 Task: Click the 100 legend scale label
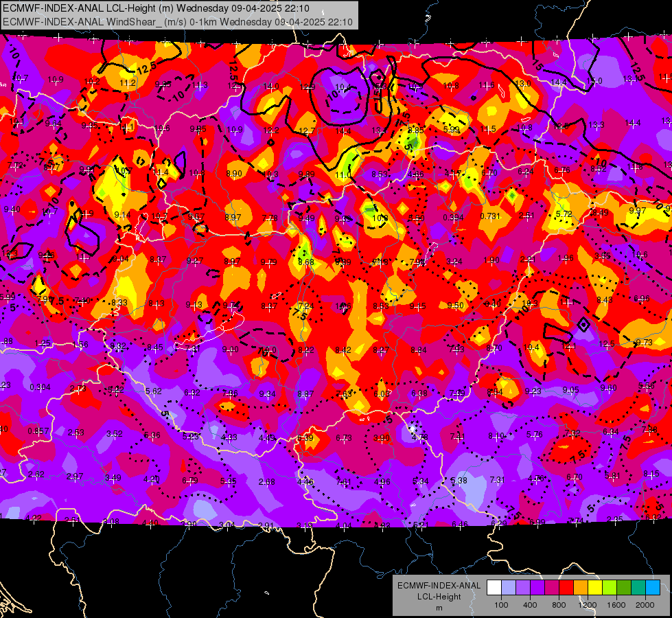tap(502, 605)
